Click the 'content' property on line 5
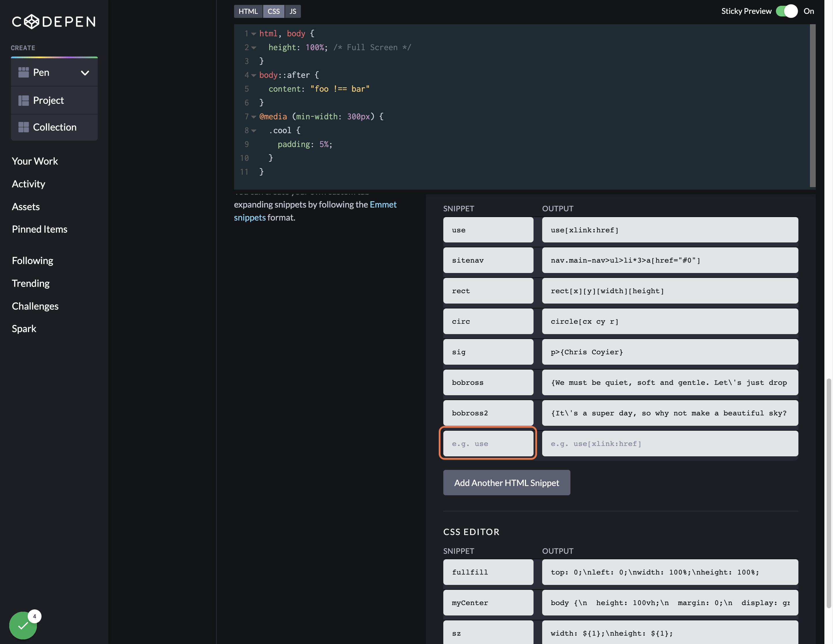Viewport: 833px width, 644px height. point(284,89)
